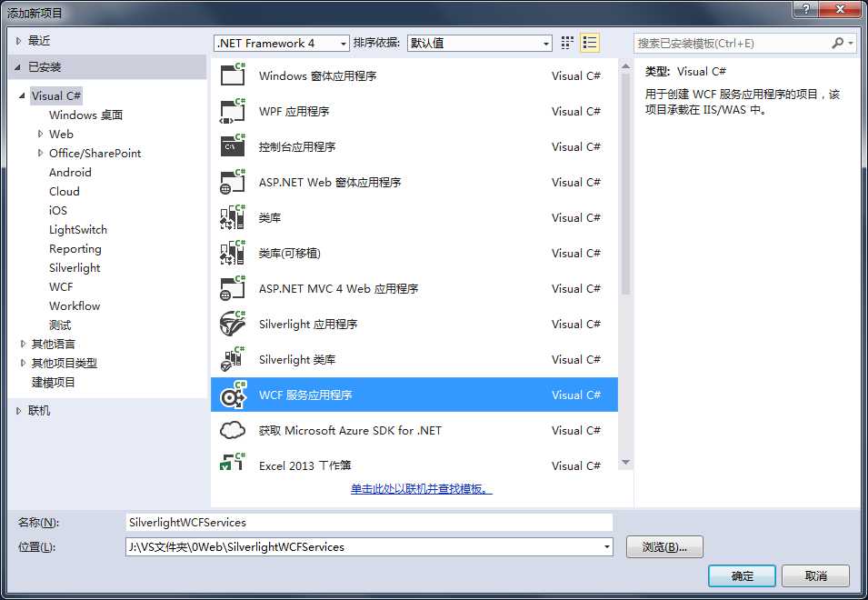Click the scrollbar up arrow
The height and width of the screenshot is (600, 868).
pyautogui.click(x=625, y=66)
